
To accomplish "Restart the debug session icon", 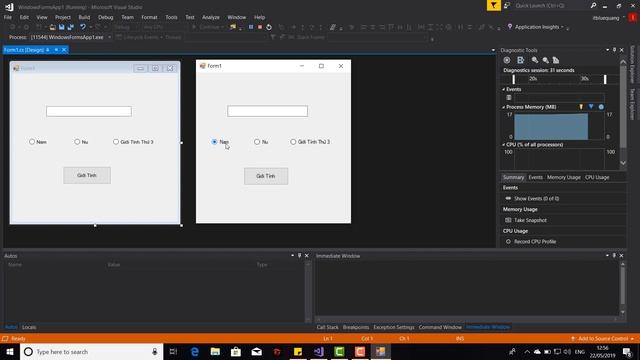I will [269, 27].
